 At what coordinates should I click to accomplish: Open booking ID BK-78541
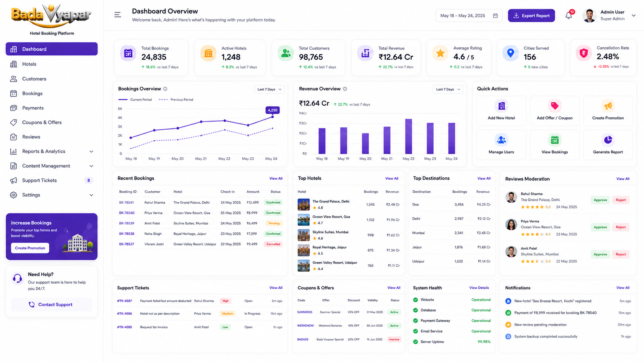click(x=126, y=203)
